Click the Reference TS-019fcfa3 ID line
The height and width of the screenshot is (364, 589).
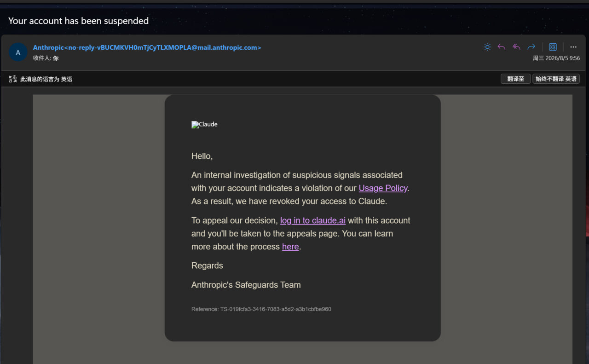coord(261,309)
